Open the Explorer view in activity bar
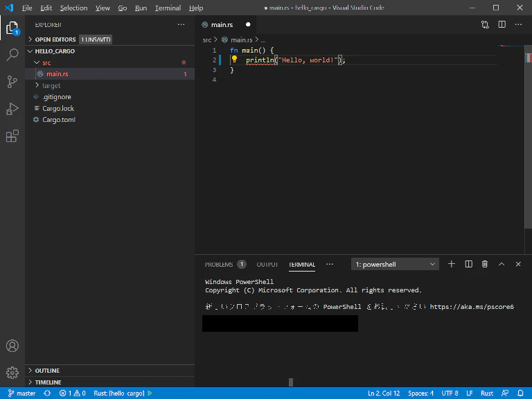This screenshot has width=532, height=399. 12,28
